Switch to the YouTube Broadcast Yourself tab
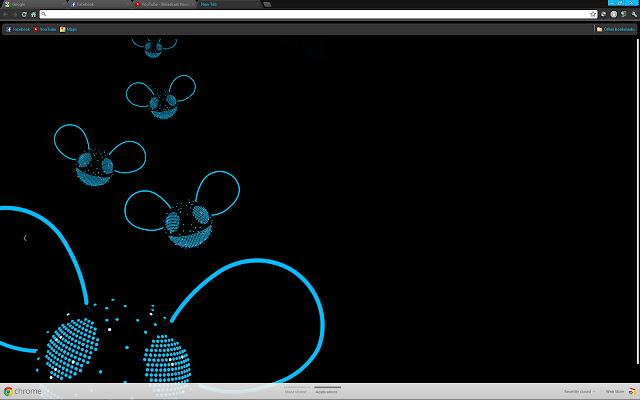Screen dimensions: 640x400 [163, 4]
